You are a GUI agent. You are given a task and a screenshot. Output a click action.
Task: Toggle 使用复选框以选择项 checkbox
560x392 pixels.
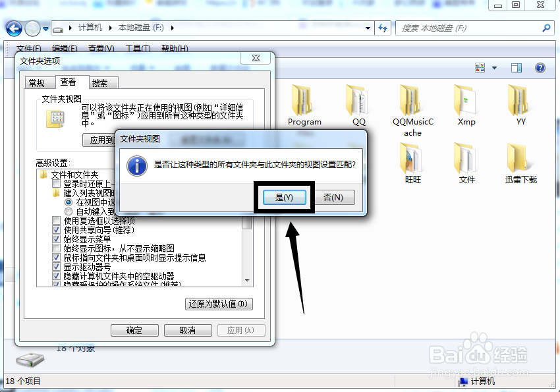pos(56,220)
